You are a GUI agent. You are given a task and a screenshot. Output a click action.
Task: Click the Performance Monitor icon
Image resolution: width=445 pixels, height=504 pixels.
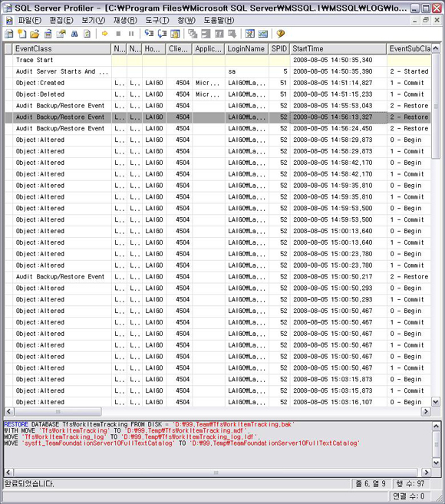262,34
